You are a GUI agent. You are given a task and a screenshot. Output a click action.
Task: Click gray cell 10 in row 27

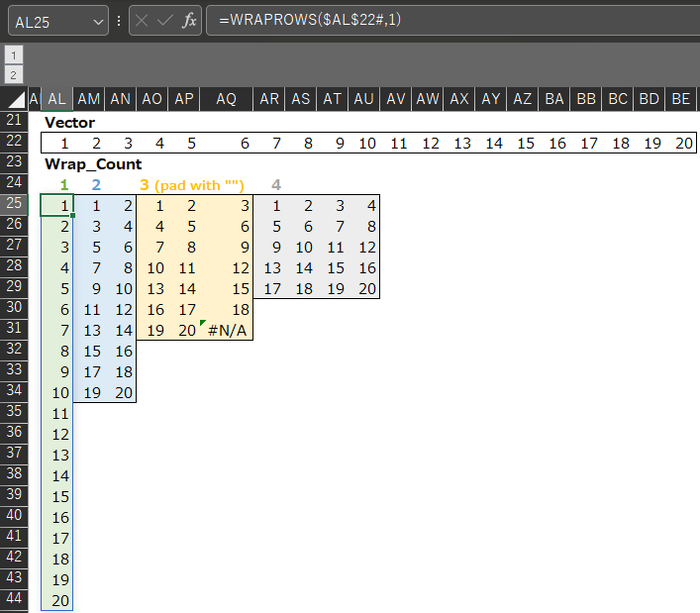click(301, 248)
